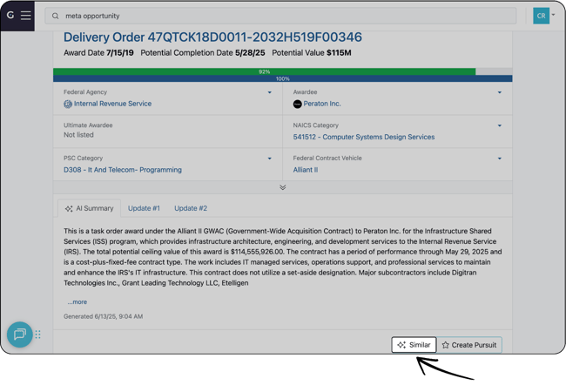Open the Peraton Inc. link
This screenshot has width=566, height=392.
[x=322, y=104]
